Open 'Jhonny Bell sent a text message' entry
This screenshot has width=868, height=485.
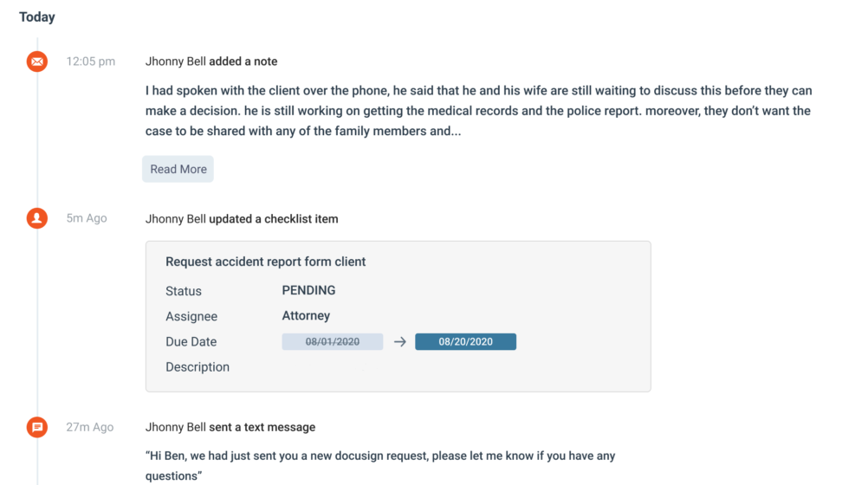click(x=230, y=427)
